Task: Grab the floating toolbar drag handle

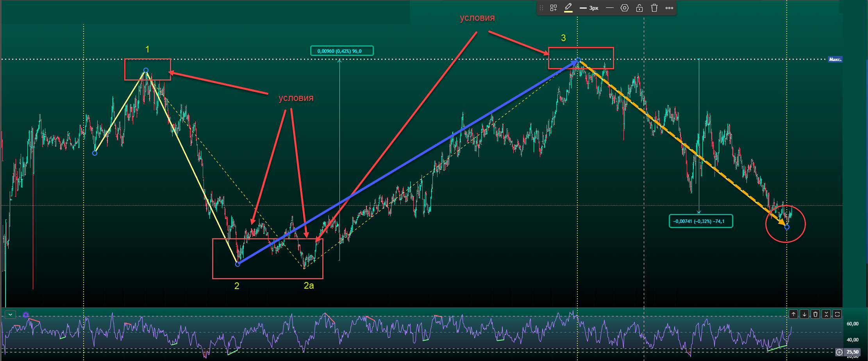Action: 541,8
